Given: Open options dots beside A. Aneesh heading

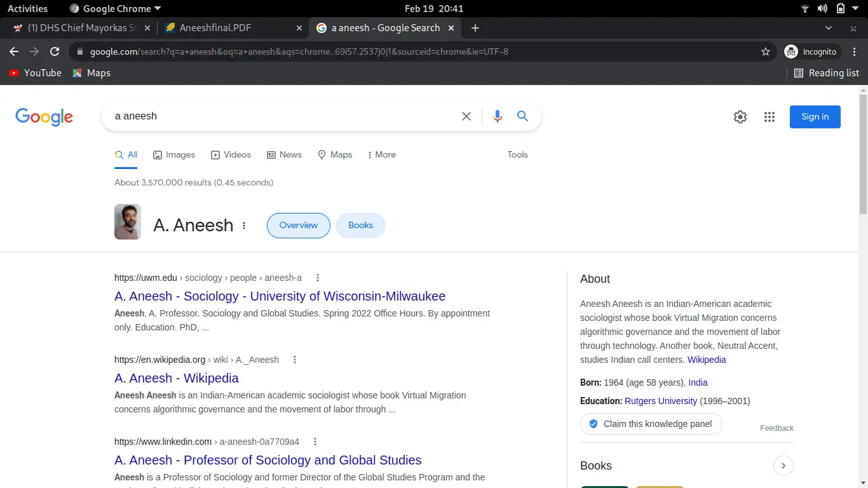Looking at the screenshot, I should (244, 226).
